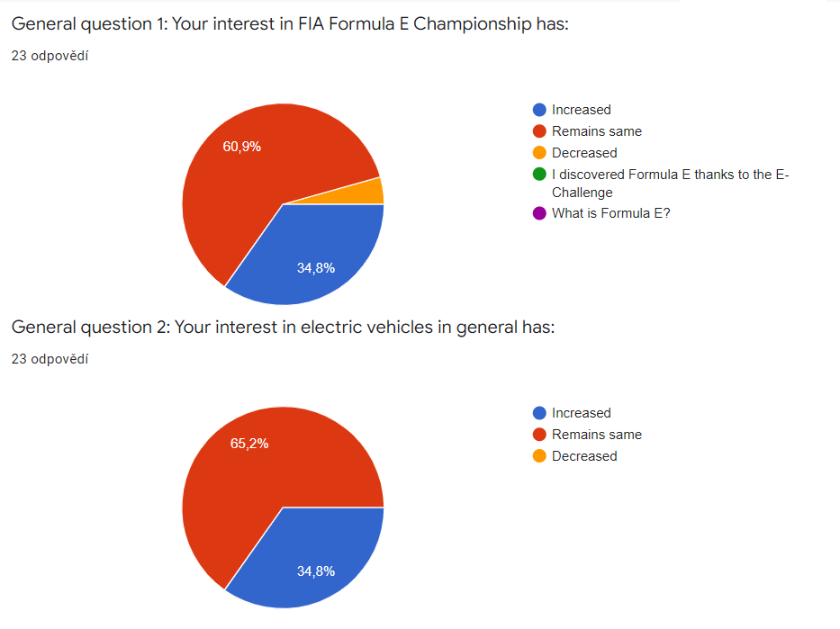Image resolution: width=840 pixels, height=629 pixels.
Task: Click the General question 2 title text
Action: [283, 327]
